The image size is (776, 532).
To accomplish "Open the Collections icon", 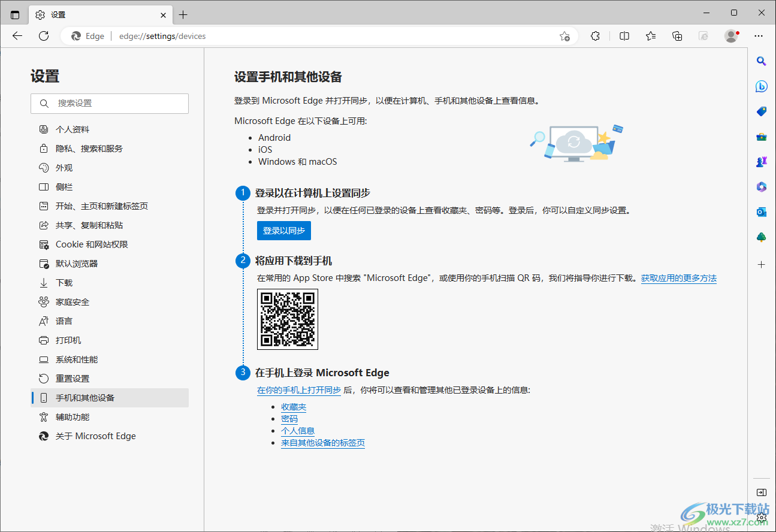I will tap(677, 36).
